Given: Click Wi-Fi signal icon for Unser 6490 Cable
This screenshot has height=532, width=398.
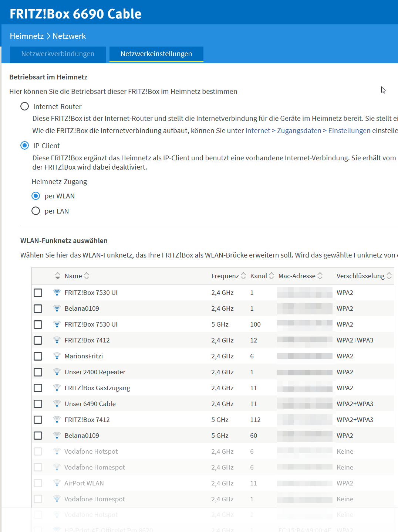Looking at the screenshot, I should click(57, 404).
